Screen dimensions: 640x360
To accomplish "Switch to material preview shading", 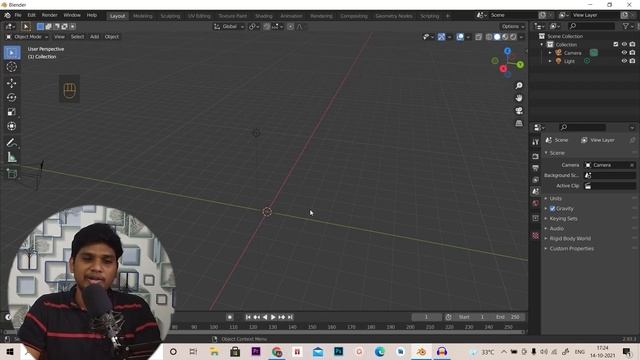I will pyautogui.click(x=505, y=37).
